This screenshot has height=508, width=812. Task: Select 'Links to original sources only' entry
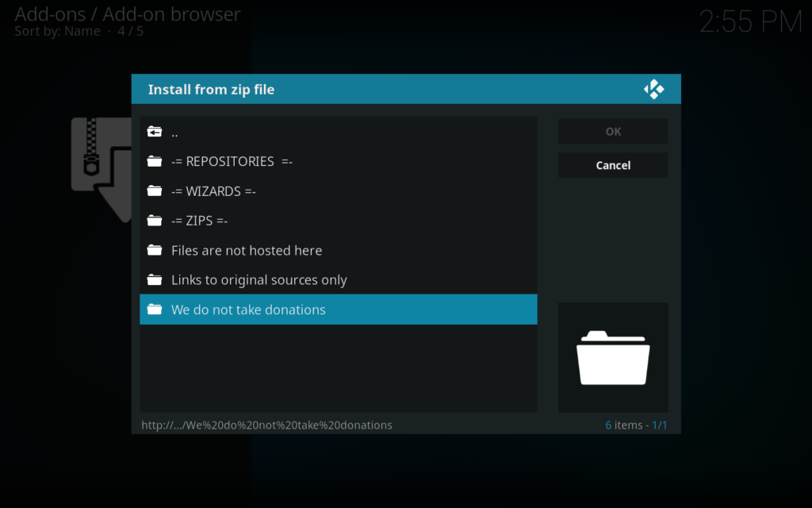point(338,279)
